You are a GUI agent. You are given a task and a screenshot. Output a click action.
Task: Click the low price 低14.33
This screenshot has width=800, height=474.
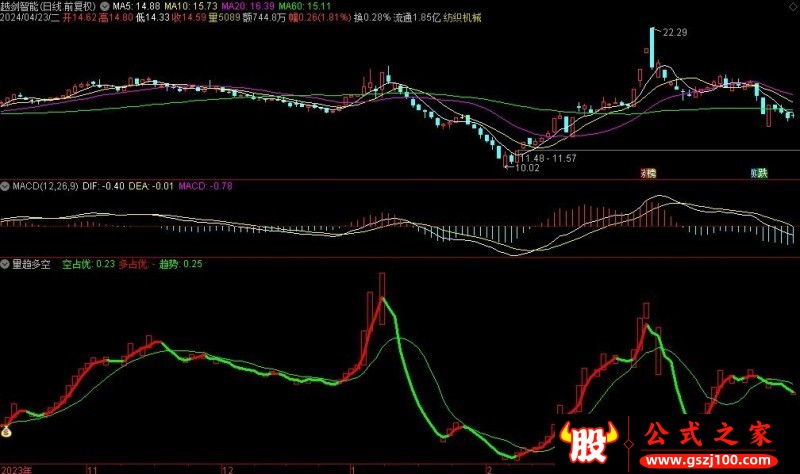pos(153,18)
